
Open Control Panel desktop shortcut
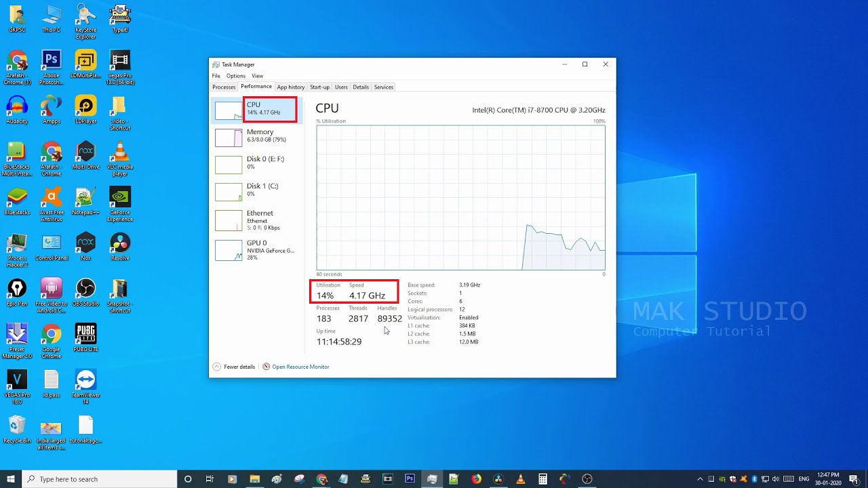[x=52, y=247]
